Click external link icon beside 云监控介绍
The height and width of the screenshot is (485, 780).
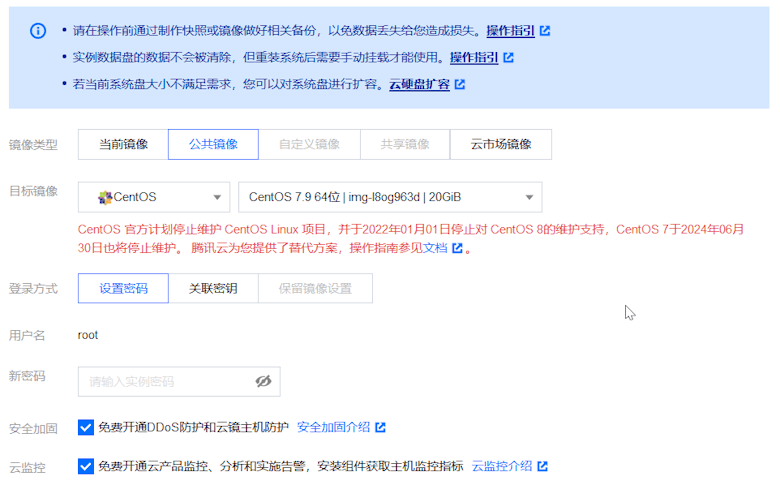click(x=543, y=466)
